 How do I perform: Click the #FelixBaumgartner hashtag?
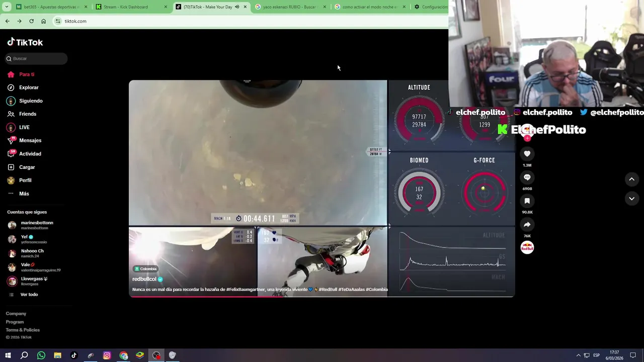coord(246,290)
